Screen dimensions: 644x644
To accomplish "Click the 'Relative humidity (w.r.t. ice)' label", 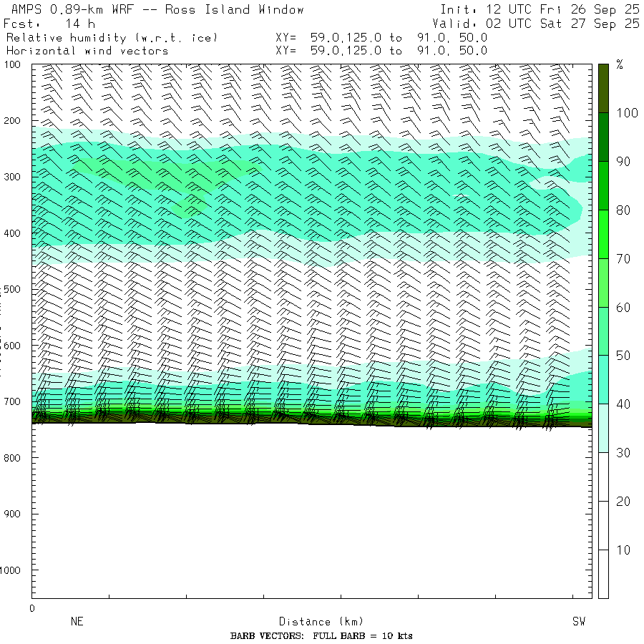I will click(x=112, y=38).
